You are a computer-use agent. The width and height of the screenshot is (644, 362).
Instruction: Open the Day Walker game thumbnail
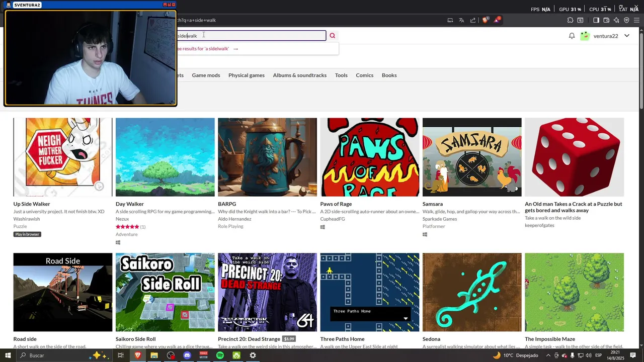click(x=165, y=157)
